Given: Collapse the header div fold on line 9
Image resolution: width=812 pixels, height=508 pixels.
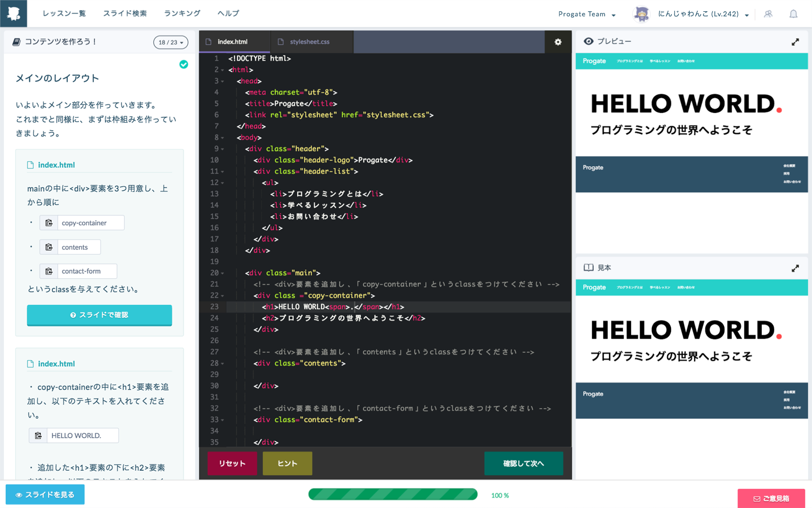Looking at the screenshot, I should [223, 149].
